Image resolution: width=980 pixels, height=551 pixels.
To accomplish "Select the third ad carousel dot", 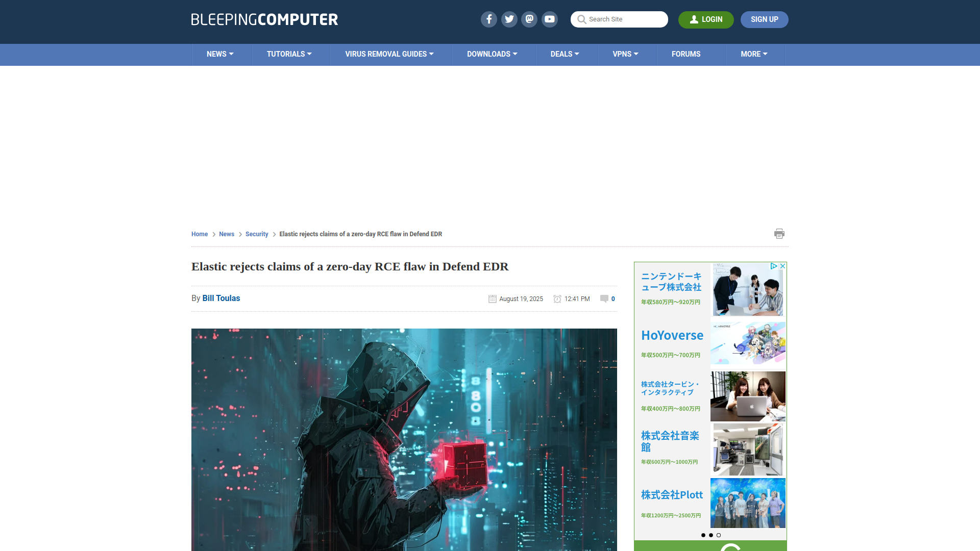I will click(x=718, y=535).
